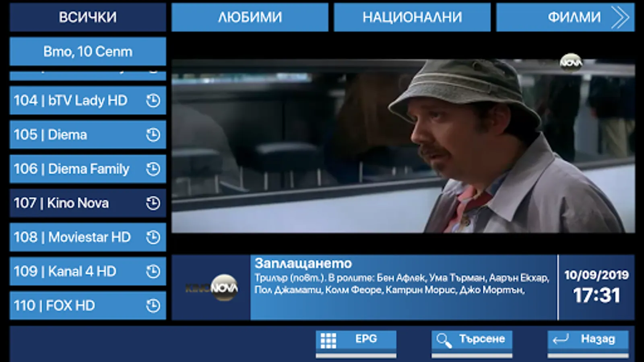Select channel 107 Kino Nova

point(88,203)
